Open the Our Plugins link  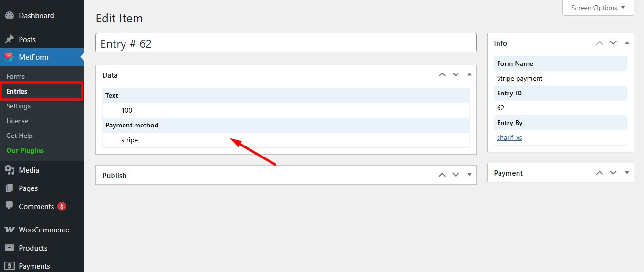25,150
